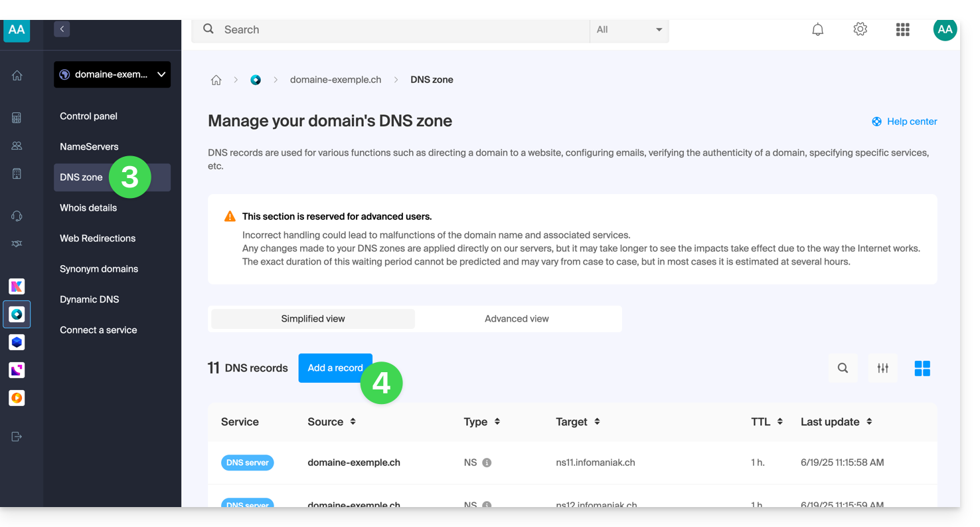Open the Help center link
Screen dimensions: 980x527
point(904,122)
